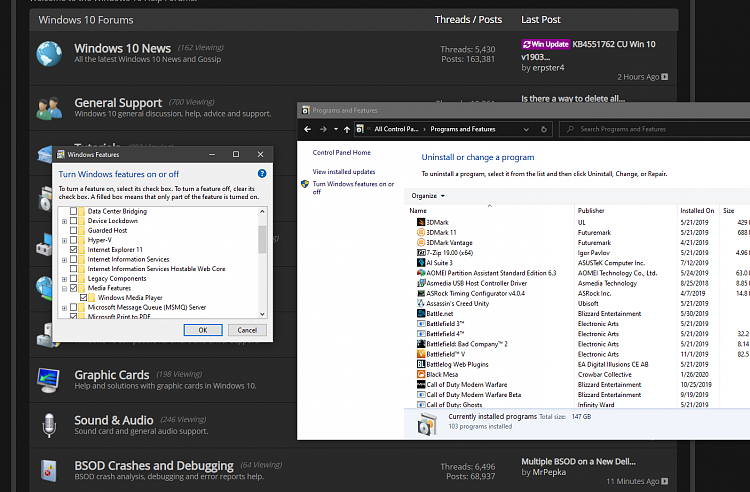Open the erpster4 user profile link
The height and width of the screenshot is (492, 750).
548,68
